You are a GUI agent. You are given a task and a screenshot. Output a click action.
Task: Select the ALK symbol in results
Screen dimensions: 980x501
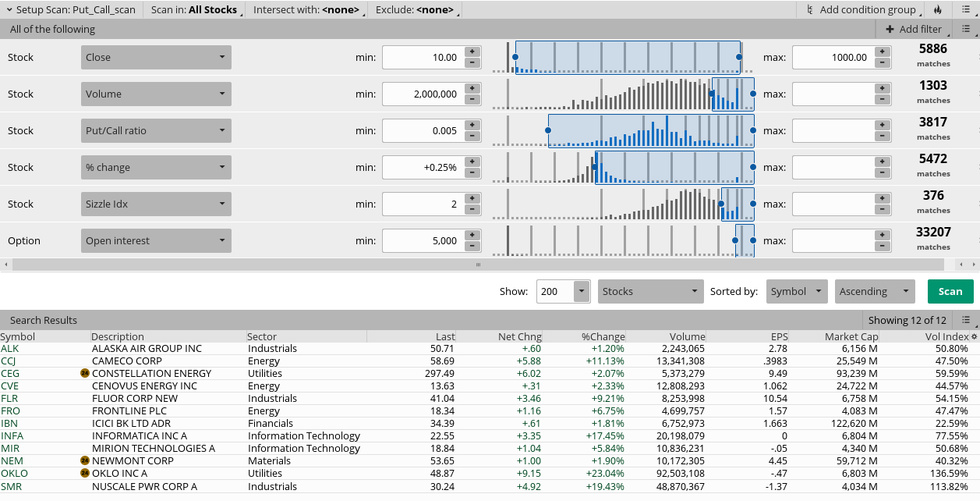(x=9, y=349)
